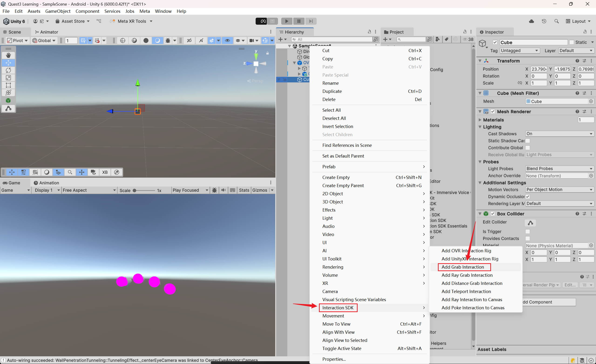Open the global Search icon
Screen dimensions: 596x364
[557, 21]
